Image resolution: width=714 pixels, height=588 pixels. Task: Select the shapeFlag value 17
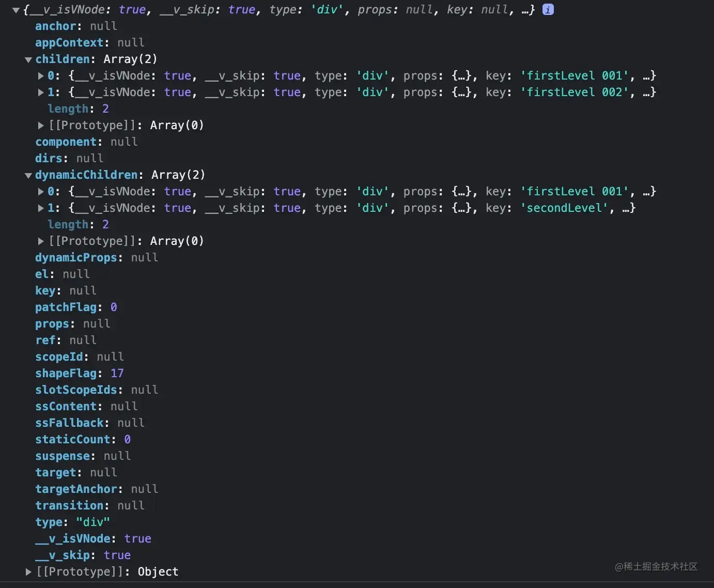(x=117, y=373)
